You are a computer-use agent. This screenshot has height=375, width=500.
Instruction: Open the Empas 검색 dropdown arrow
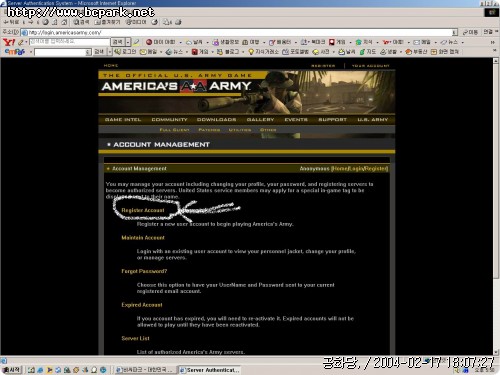pyautogui.click(x=109, y=52)
